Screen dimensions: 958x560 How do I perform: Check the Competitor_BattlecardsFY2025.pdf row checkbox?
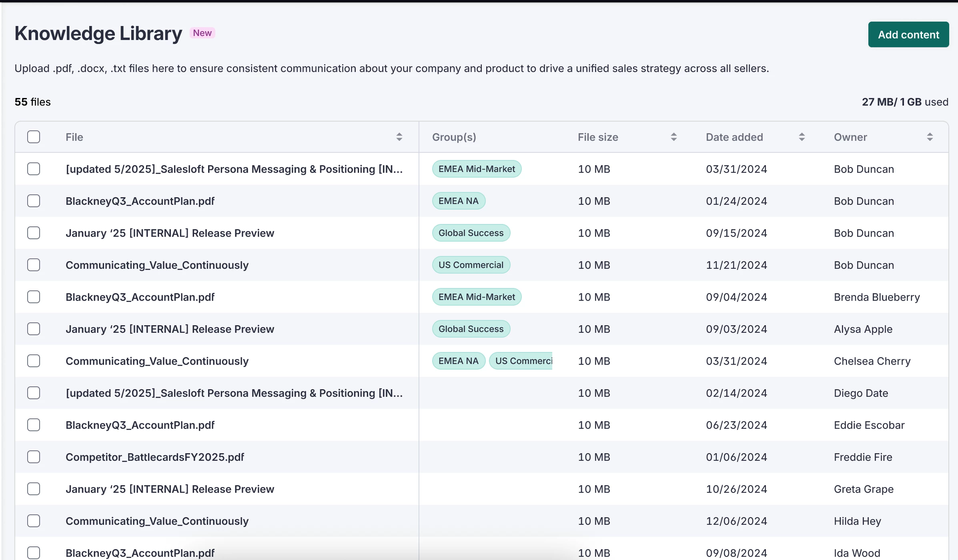tap(34, 457)
